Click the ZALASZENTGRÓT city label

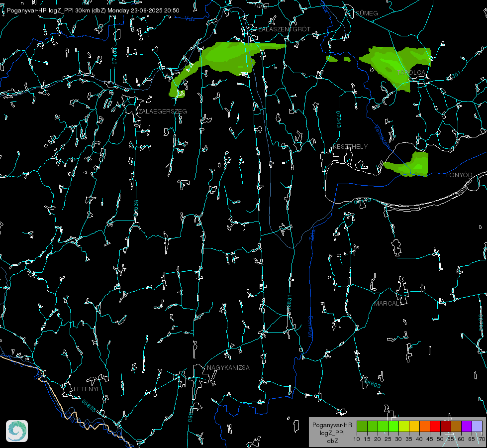(284, 29)
